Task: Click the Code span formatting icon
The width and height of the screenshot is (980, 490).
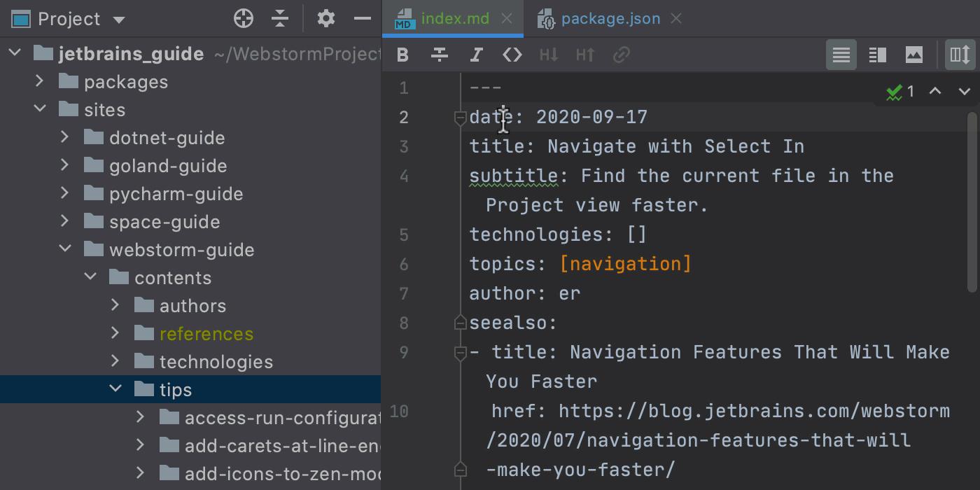Action: (512, 55)
